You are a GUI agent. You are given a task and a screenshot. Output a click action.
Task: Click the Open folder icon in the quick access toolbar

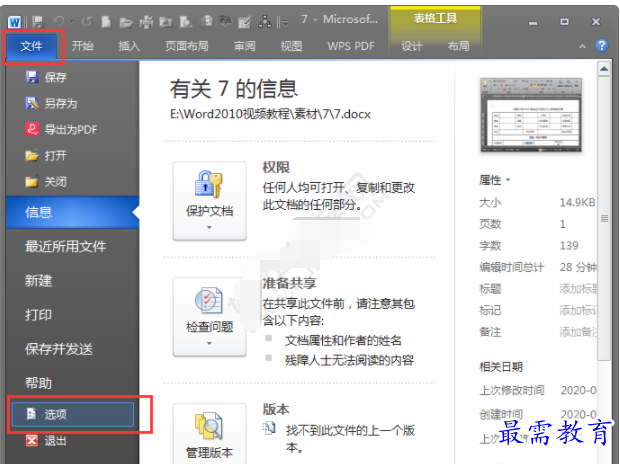[126, 22]
